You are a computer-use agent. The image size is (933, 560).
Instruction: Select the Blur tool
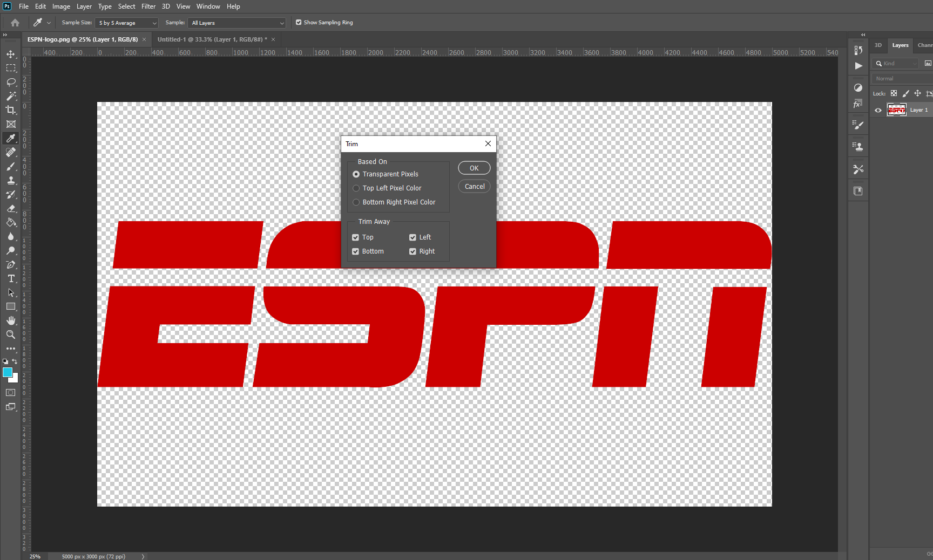point(11,236)
